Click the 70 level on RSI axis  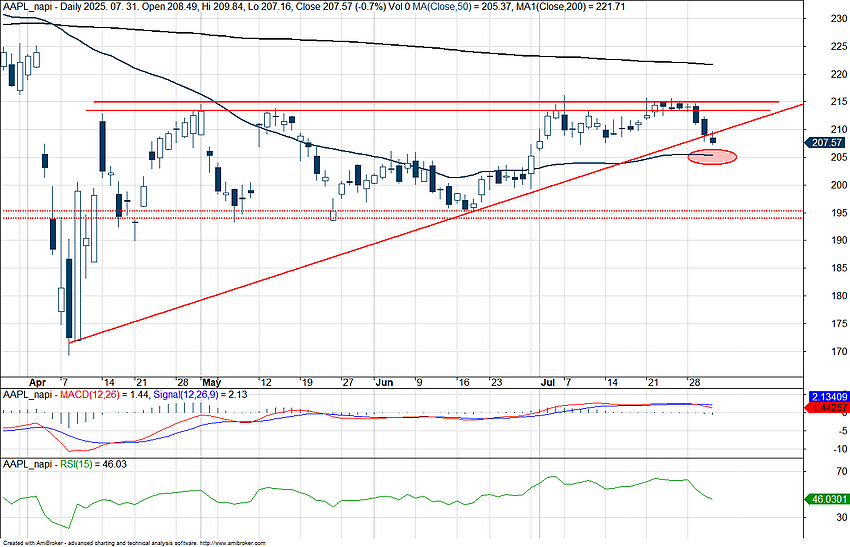[841, 472]
